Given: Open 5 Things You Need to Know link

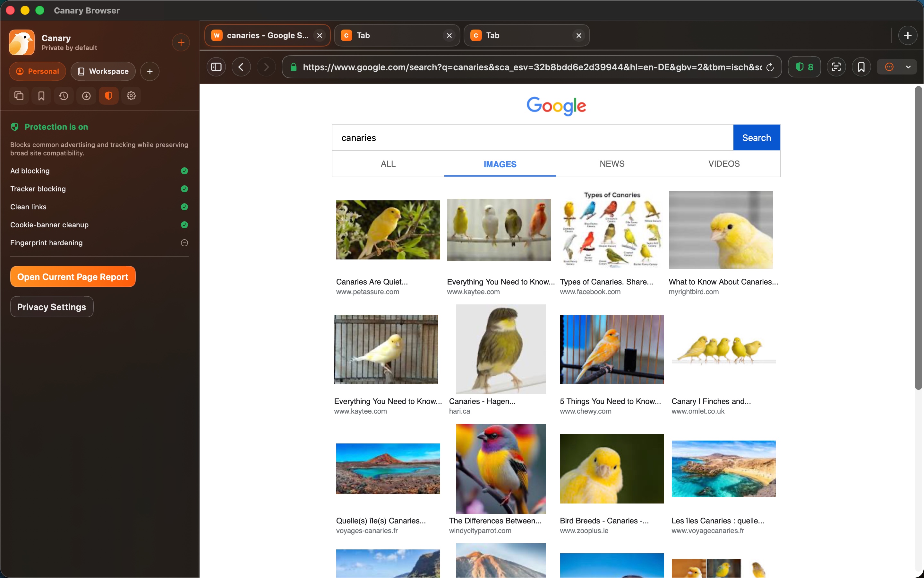Looking at the screenshot, I should (x=610, y=401).
